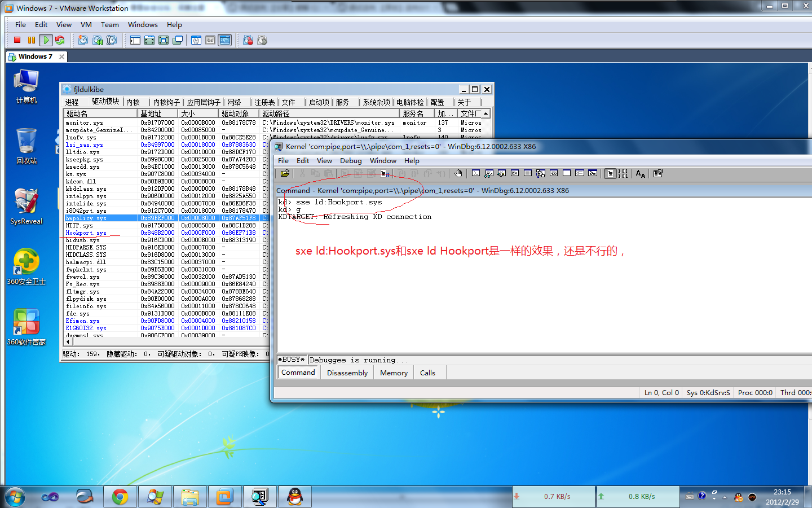This screenshot has height=508, width=812.
Task: Switch to the Memory tab in WinDbg
Action: pos(394,373)
